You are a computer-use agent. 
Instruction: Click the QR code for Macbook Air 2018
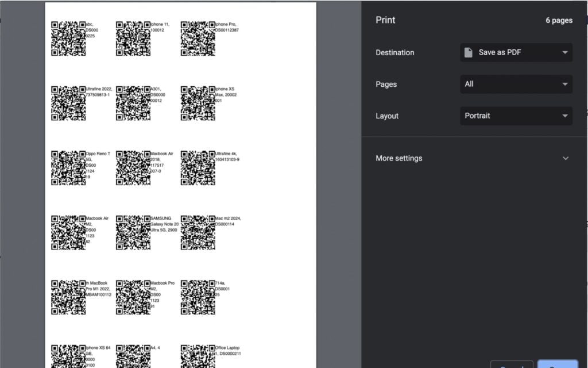133,168
